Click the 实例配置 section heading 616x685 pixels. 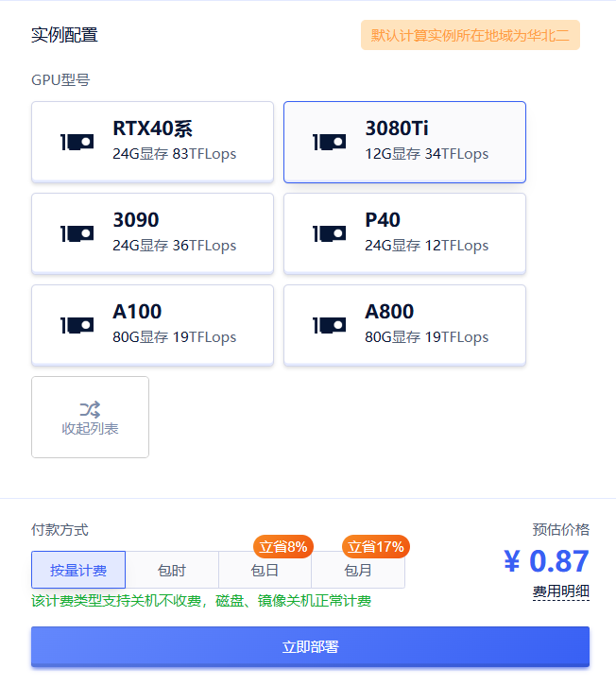pyautogui.click(x=64, y=35)
